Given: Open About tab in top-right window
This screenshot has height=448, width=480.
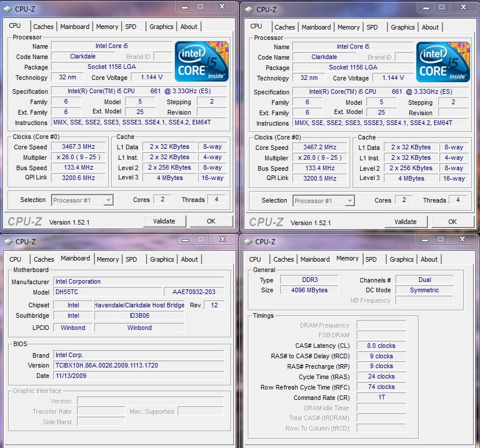Looking at the screenshot, I should click(430, 27).
